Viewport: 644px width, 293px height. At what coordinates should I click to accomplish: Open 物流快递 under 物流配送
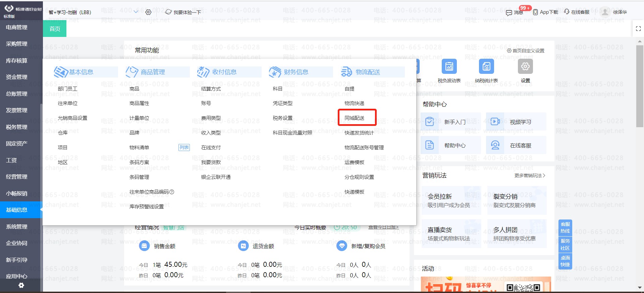point(354,103)
